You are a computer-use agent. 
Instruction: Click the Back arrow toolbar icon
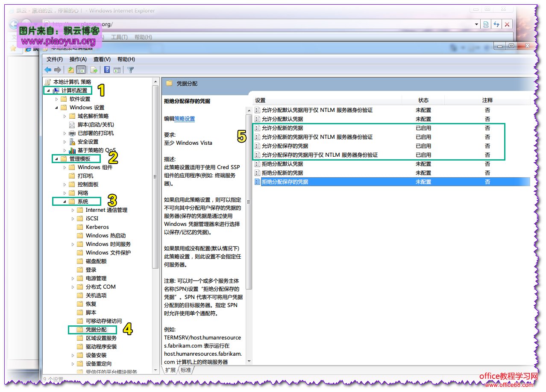pyautogui.click(x=48, y=70)
